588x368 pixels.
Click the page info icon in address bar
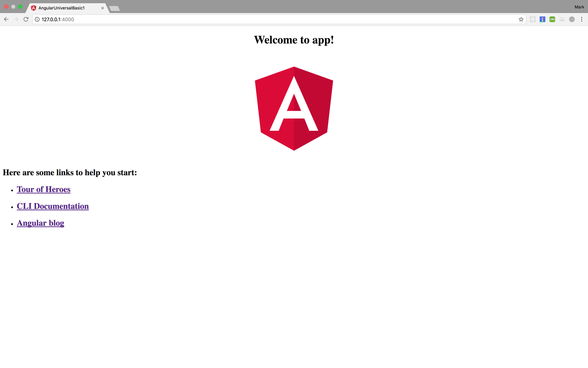point(37,19)
